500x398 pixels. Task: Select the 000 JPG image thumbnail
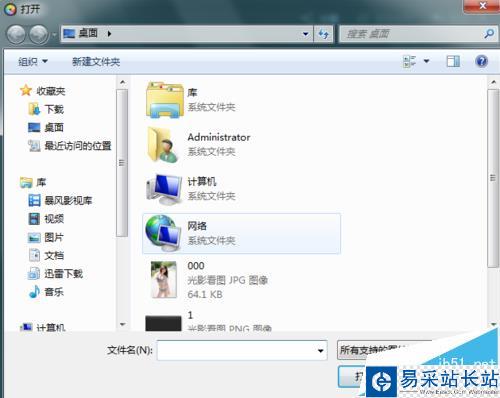coord(163,280)
